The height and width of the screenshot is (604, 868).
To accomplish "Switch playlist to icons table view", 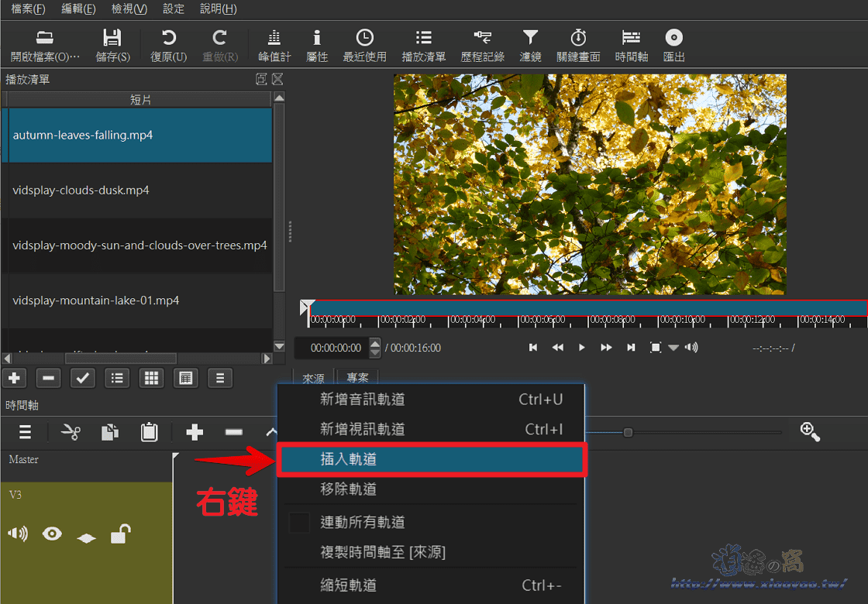I will [x=185, y=379].
